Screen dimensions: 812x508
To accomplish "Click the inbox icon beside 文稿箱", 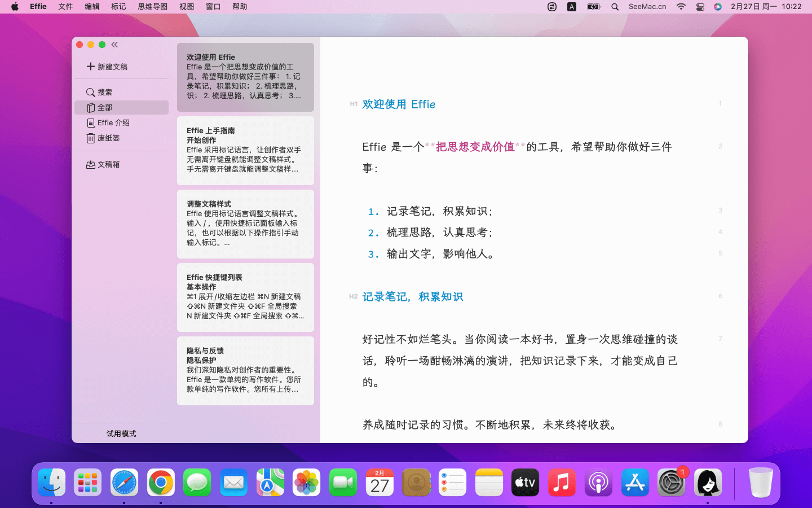I will point(91,164).
